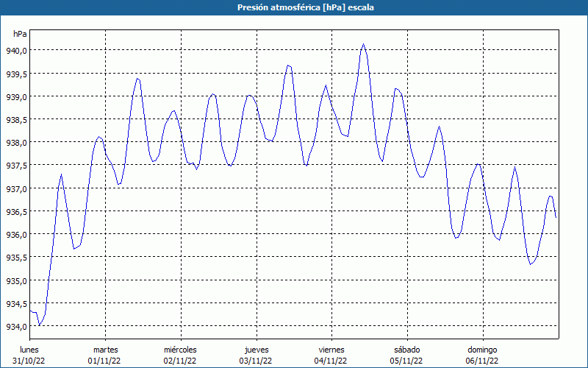Image resolution: width=588 pixels, height=368 pixels.
Task: Click the date 01/11/22
Action: click(104, 361)
